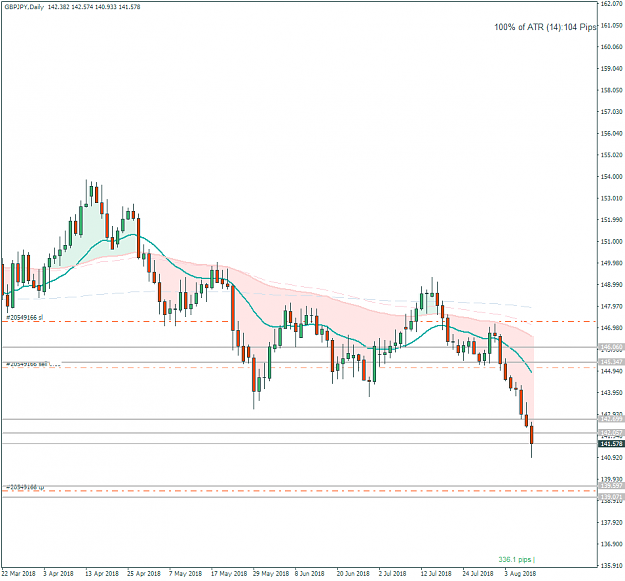Click the 146.980 price axis label
Screen dimensions: 625x581
611,328
